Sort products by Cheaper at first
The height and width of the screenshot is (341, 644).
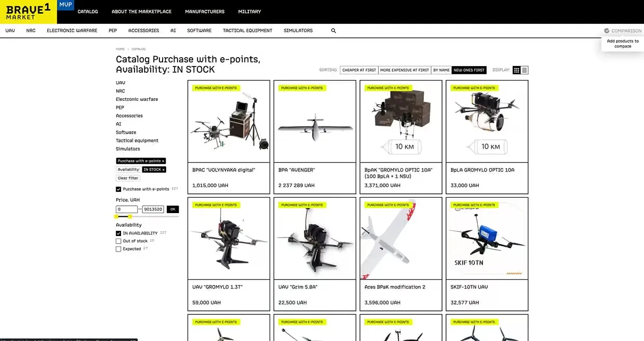click(x=359, y=70)
